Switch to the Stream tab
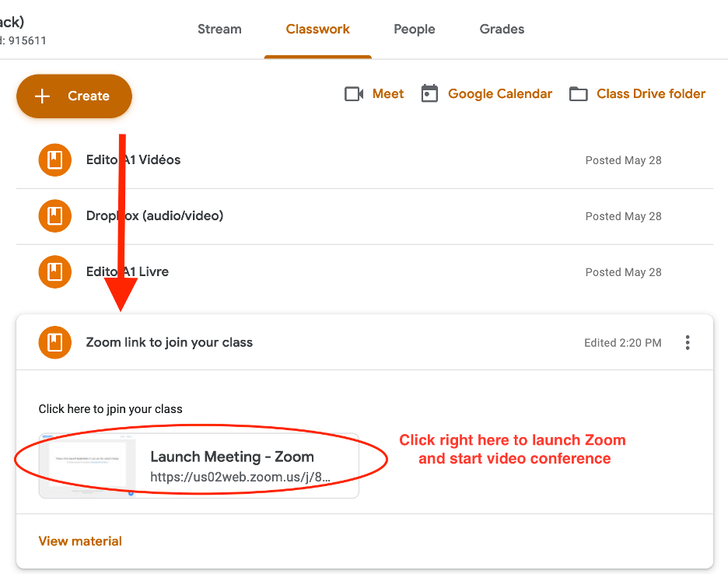 pyautogui.click(x=219, y=30)
